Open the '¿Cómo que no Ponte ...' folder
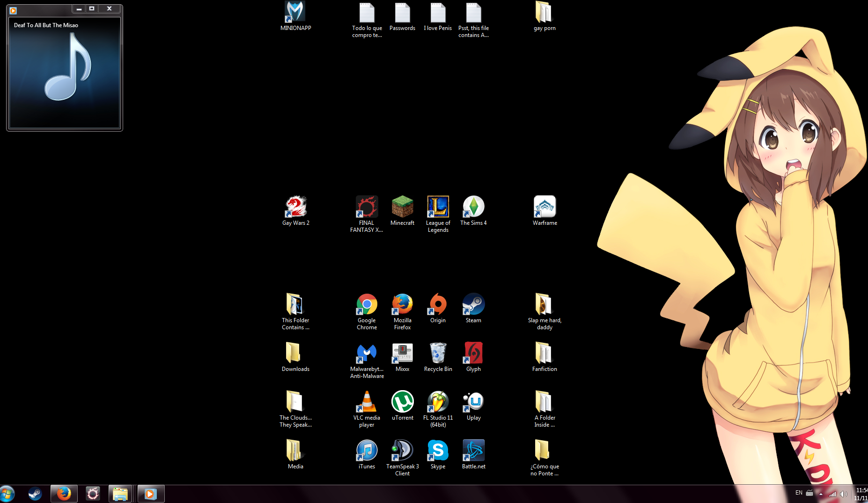 (544, 458)
